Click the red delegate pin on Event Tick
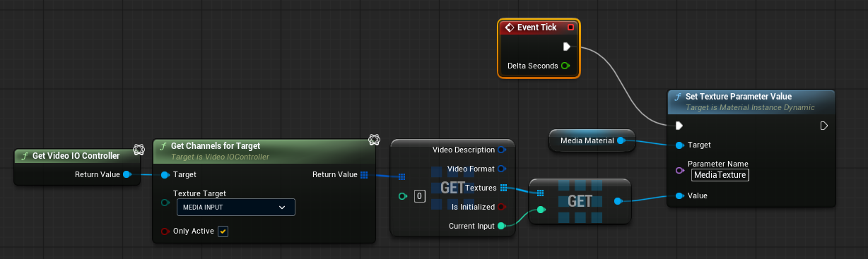The width and height of the screenshot is (868, 259). [570, 28]
